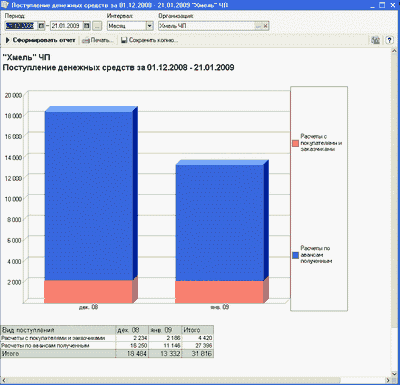The image size is (400, 385).
Task: Click the red bar segment for дек. 08
Action: [x=88, y=292]
